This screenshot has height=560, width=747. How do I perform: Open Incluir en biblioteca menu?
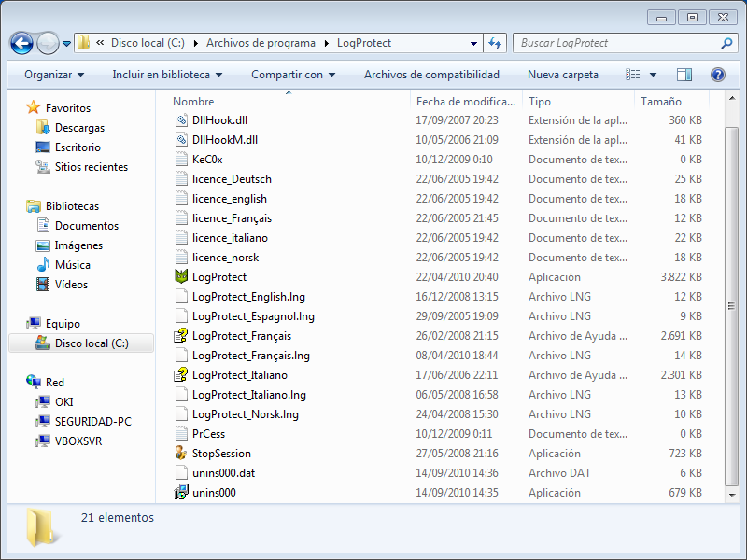coord(167,75)
